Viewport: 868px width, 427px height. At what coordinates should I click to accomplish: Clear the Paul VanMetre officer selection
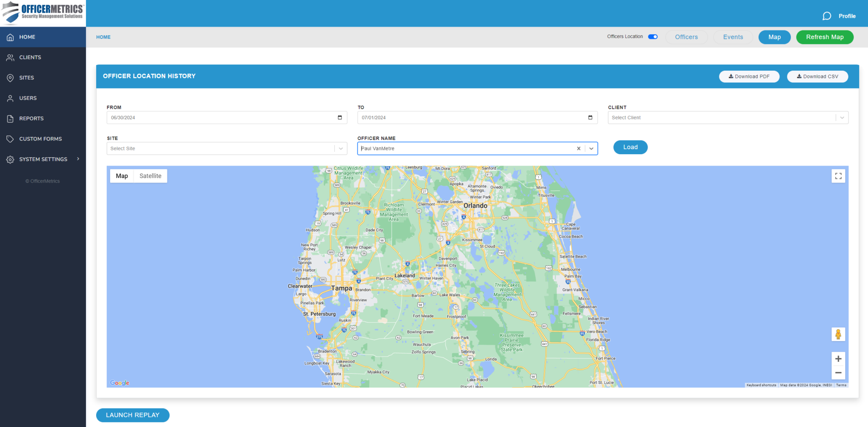tap(579, 149)
